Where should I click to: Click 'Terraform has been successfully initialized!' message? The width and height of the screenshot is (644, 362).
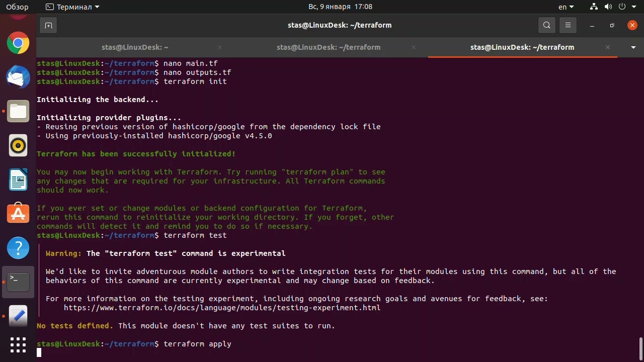[136, 154]
